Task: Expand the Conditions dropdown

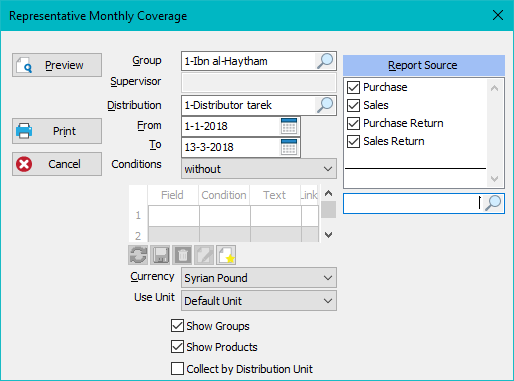Action: (x=328, y=169)
